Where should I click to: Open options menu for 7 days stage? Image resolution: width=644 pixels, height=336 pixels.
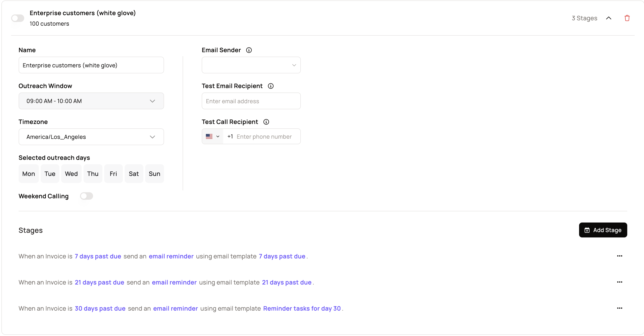[619, 256]
